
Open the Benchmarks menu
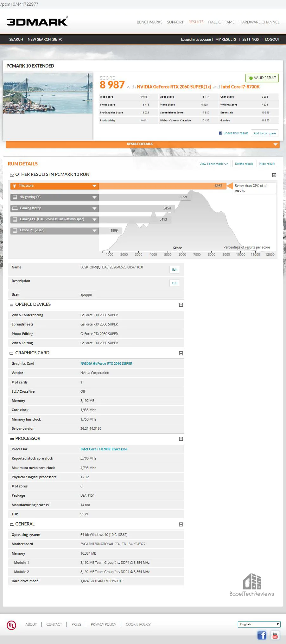click(x=149, y=22)
